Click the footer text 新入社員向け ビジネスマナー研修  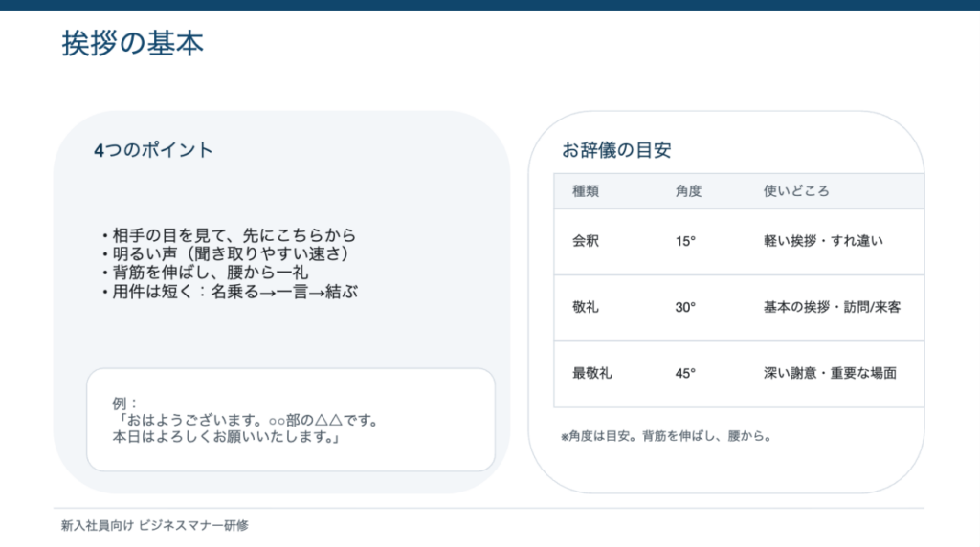(154, 525)
